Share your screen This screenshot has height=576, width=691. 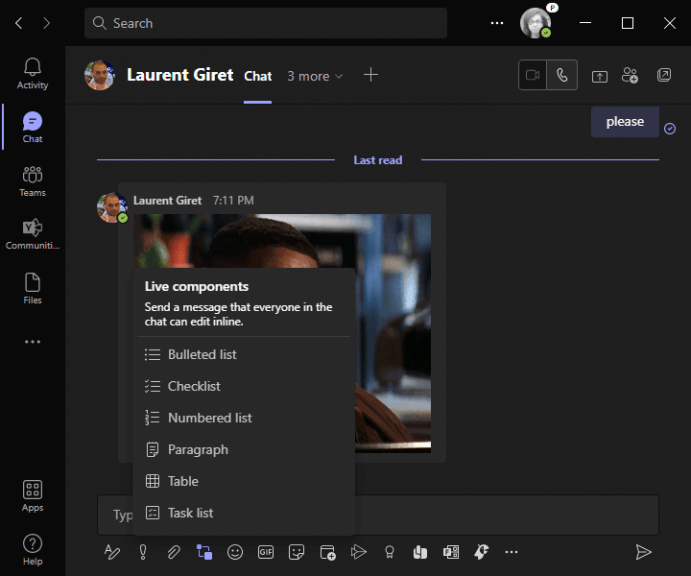coord(599,76)
